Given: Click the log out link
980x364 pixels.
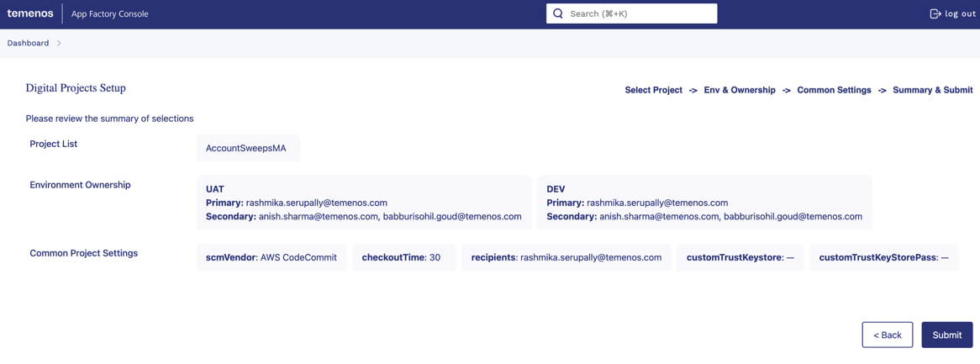Looking at the screenshot, I should pyautogui.click(x=952, y=13).
